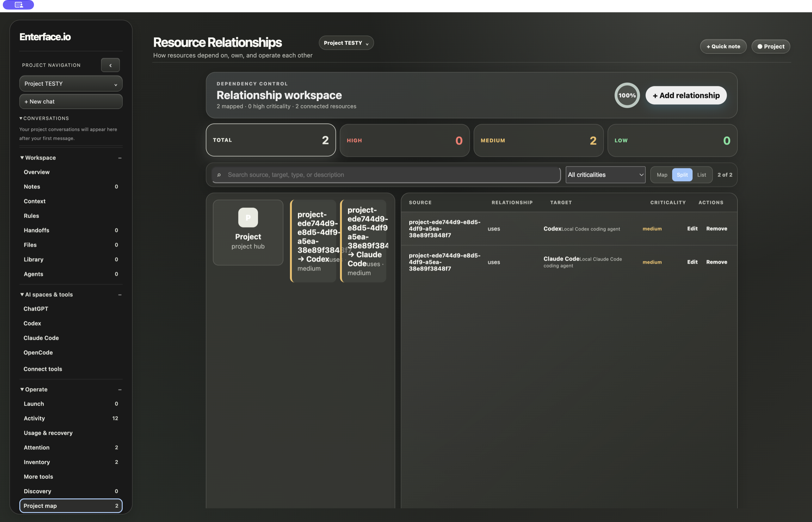
Task: Open the Project TESTY header dropdown
Action: click(x=346, y=43)
